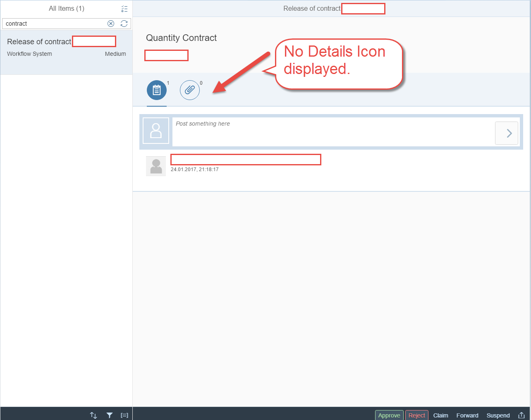Sort the task list
The width and height of the screenshot is (531, 420).
pyautogui.click(x=93, y=415)
